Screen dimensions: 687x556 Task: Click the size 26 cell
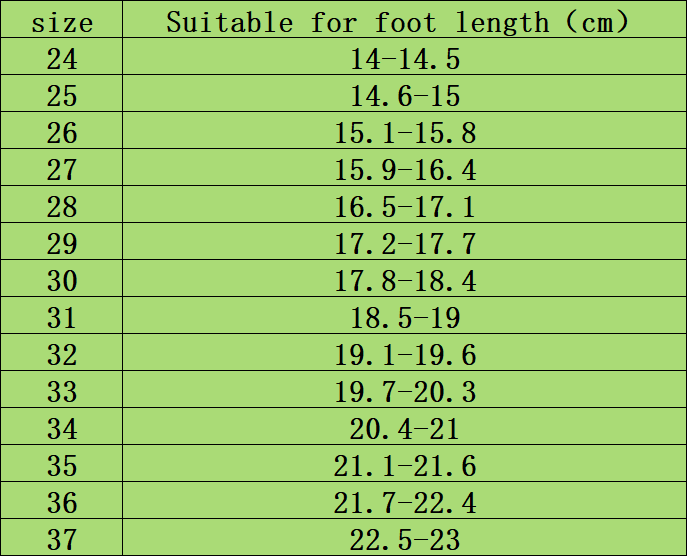point(62,133)
